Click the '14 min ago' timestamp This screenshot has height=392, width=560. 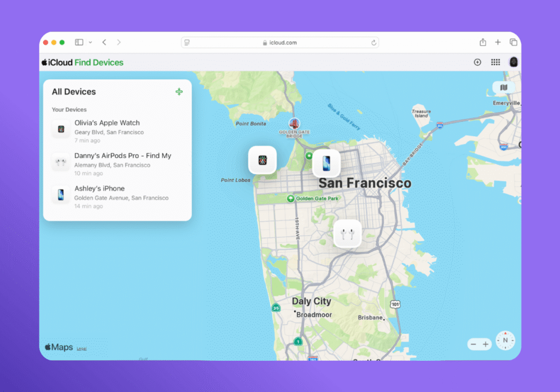pyautogui.click(x=89, y=206)
